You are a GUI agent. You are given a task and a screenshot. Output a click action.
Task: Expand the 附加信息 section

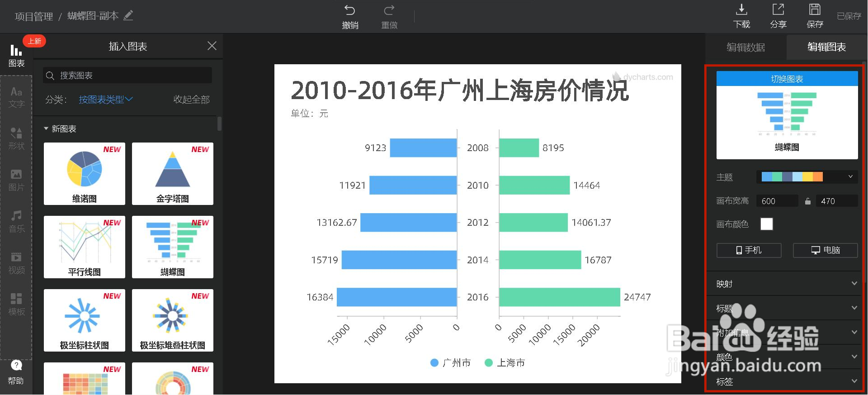[787, 333]
